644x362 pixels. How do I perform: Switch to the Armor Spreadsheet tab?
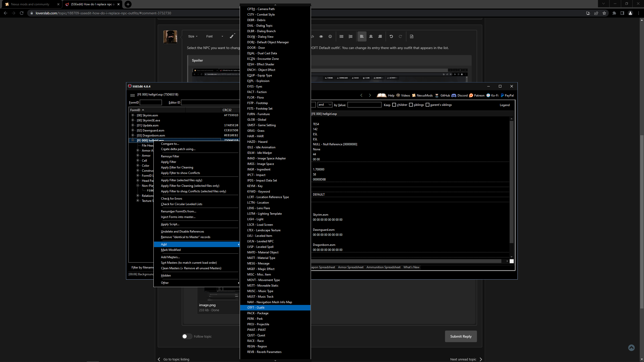[350, 267]
